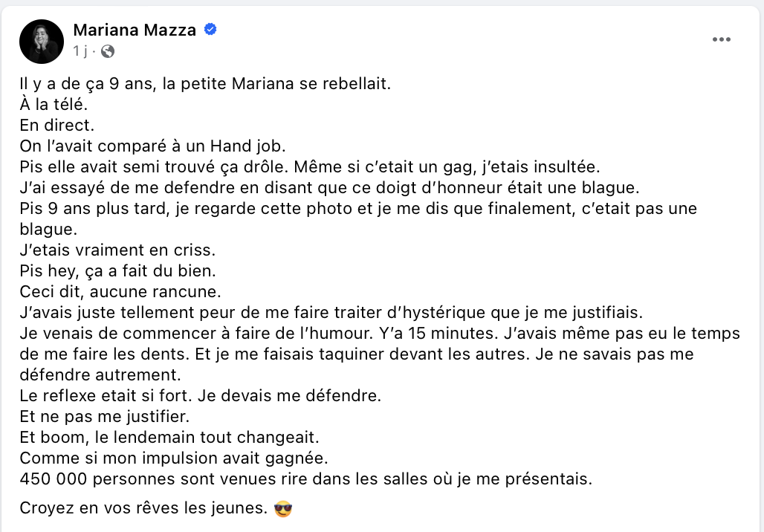
Task: Click 'Et ne pas me justifier.' line
Action: coord(104,417)
